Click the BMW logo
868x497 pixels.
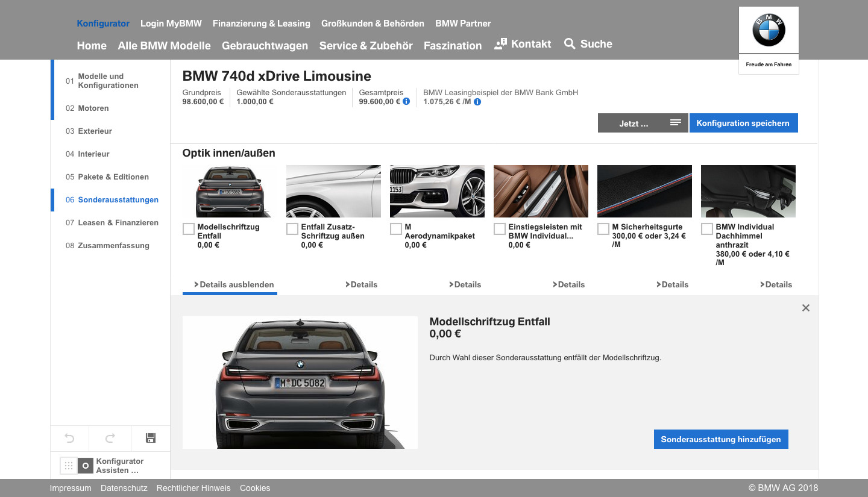(x=769, y=30)
